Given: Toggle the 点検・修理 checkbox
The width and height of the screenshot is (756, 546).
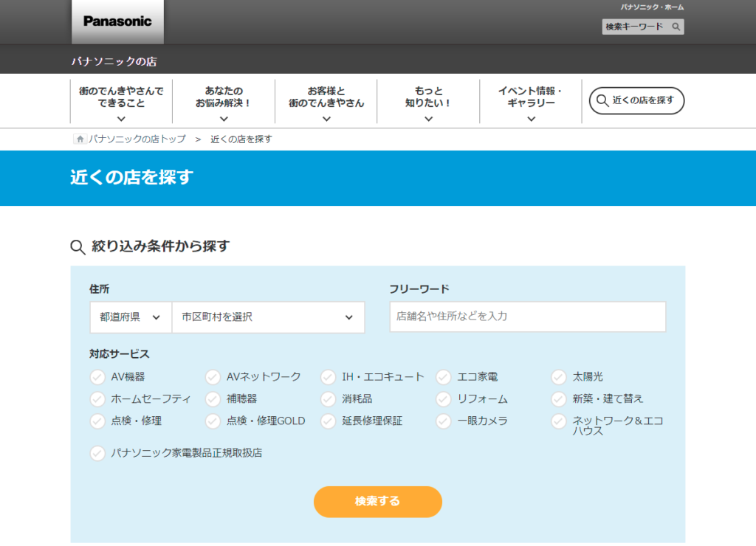Looking at the screenshot, I should (x=97, y=421).
